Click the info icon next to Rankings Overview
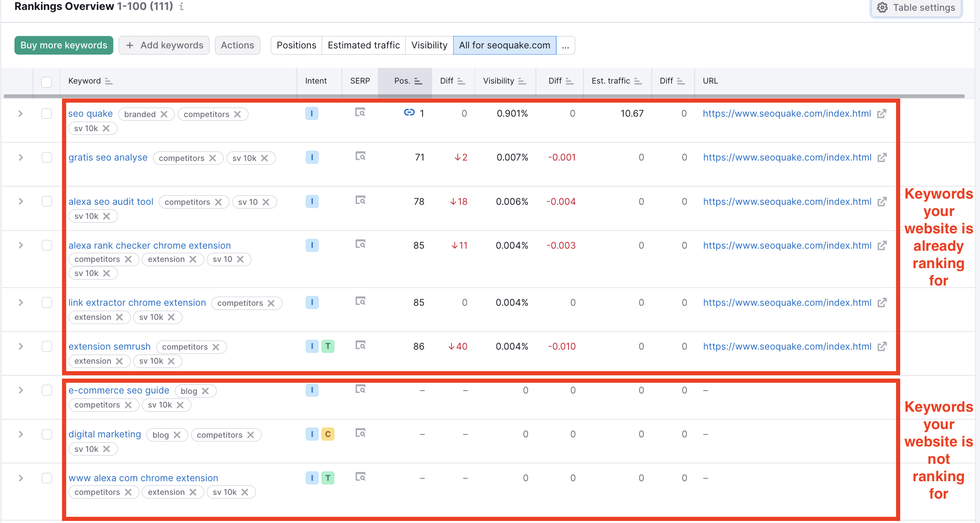980x523 pixels. coord(181,7)
